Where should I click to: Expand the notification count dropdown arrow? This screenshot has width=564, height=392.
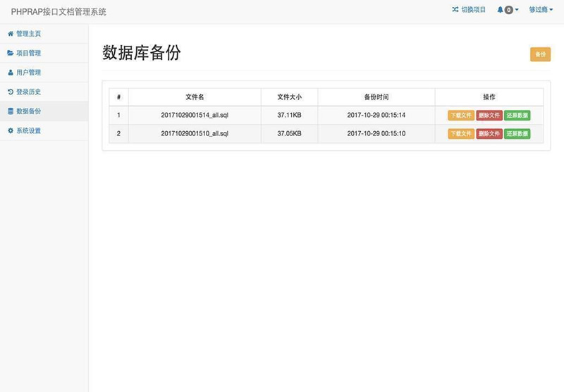coord(517,10)
